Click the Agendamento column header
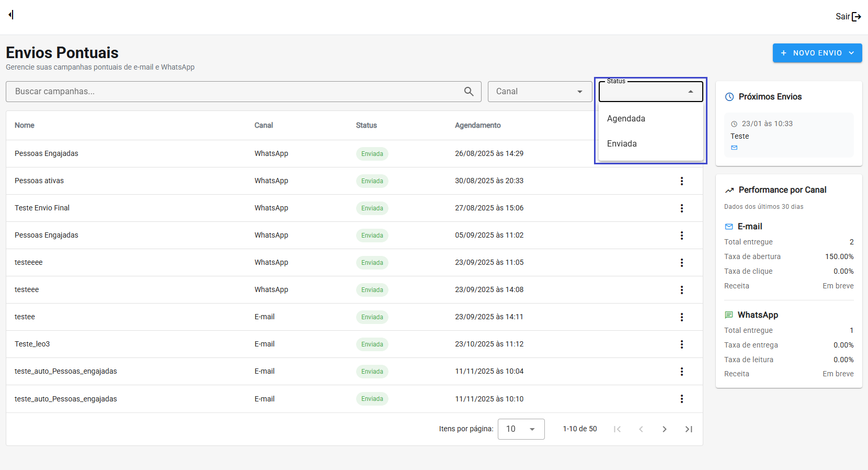 (477, 126)
